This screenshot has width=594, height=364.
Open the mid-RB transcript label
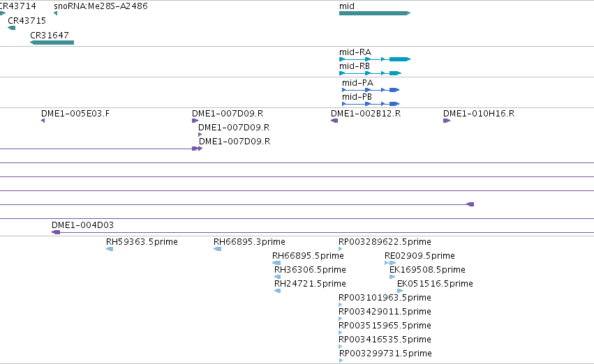355,66
